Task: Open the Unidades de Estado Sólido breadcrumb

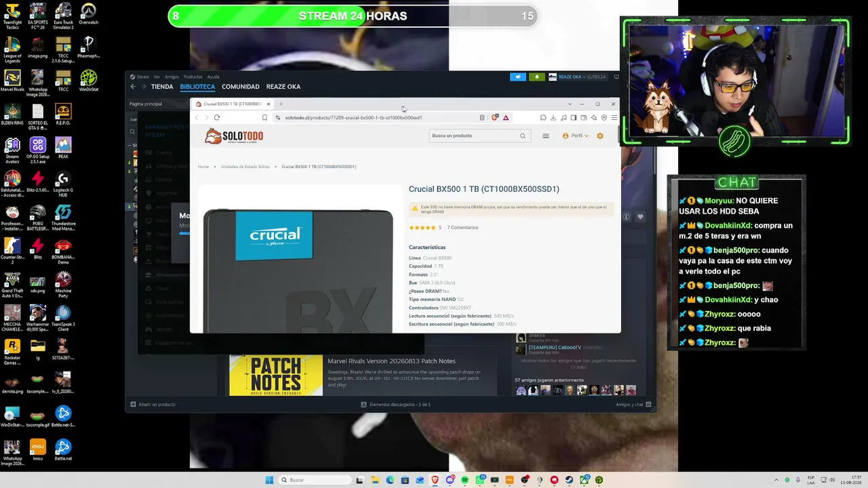Action: pyautogui.click(x=245, y=167)
